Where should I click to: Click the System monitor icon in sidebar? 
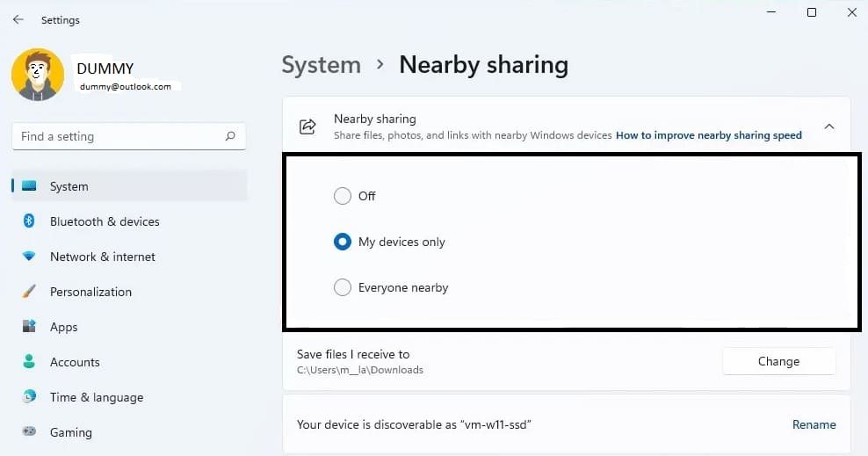[x=29, y=186]
